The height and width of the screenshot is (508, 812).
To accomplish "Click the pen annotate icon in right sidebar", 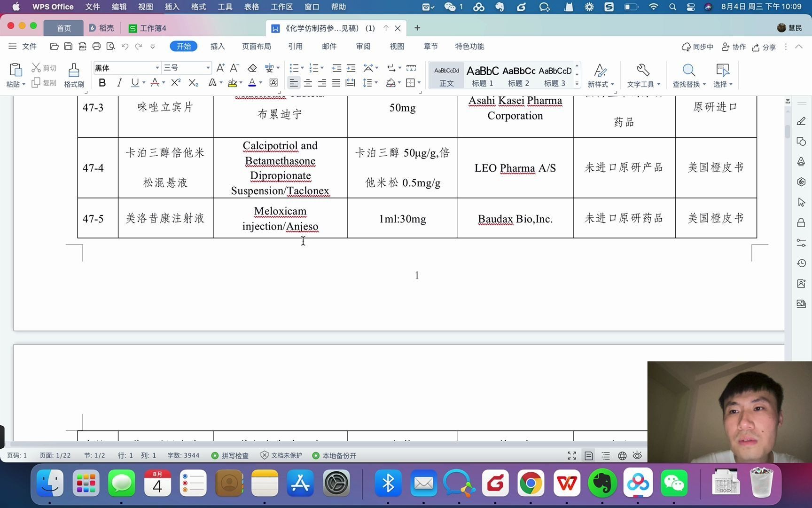I will [802, 121].
